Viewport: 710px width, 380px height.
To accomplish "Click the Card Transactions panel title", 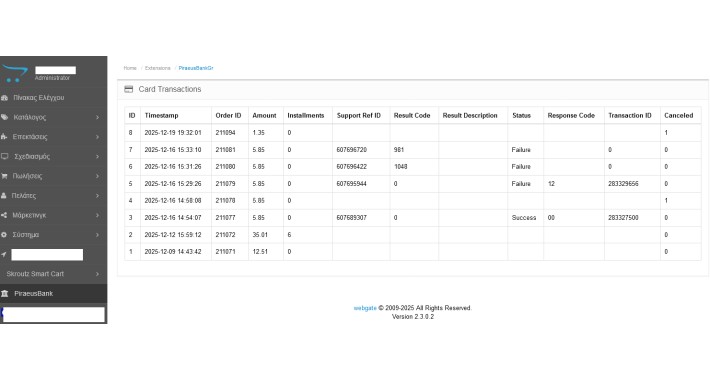I will point(170,89).
